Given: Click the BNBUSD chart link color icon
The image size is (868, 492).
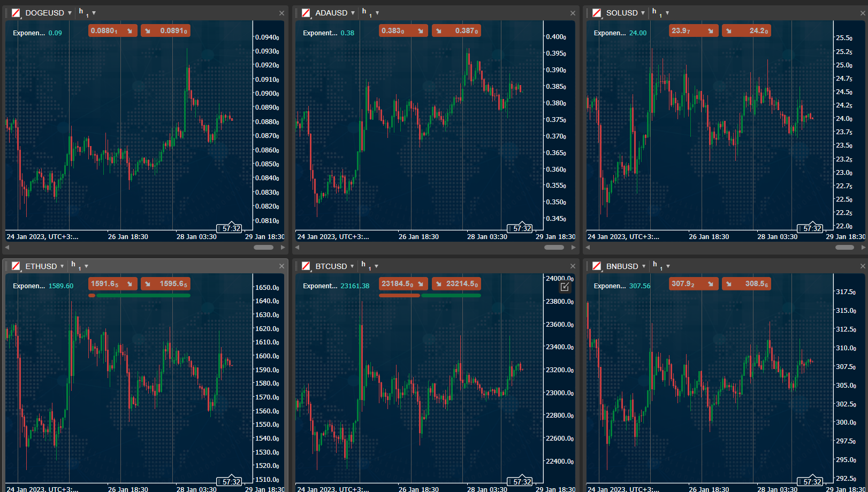Looking at the screenshot, I should [597, 266].
